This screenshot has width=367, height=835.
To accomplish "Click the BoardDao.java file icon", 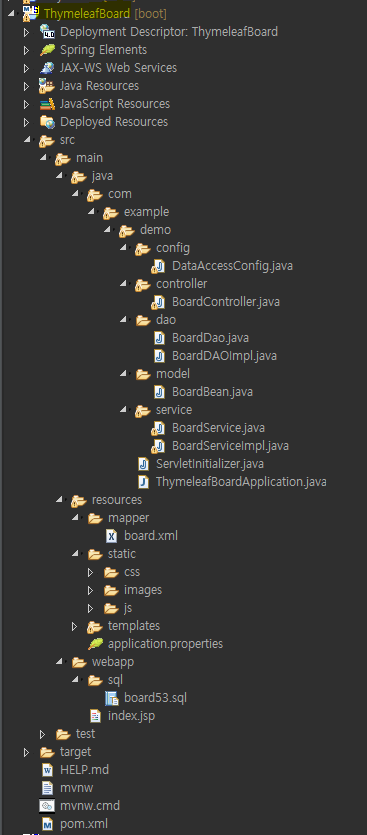I will [159, 338].
